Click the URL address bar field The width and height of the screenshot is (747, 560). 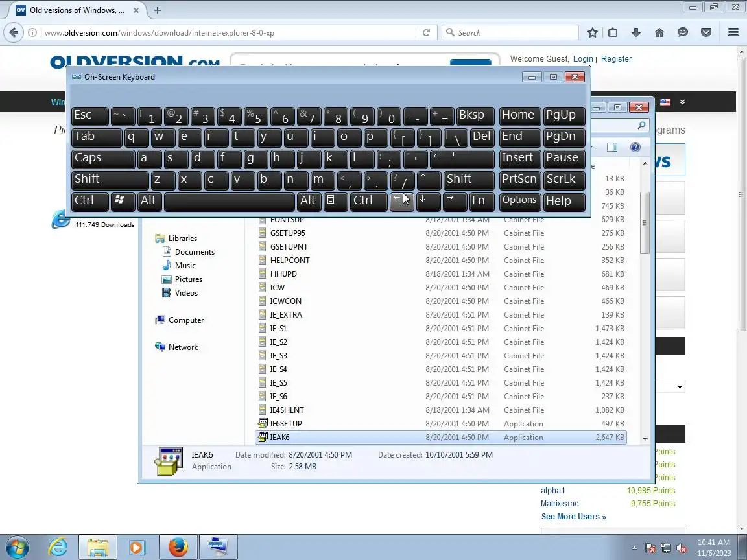(x=230, y=32)
